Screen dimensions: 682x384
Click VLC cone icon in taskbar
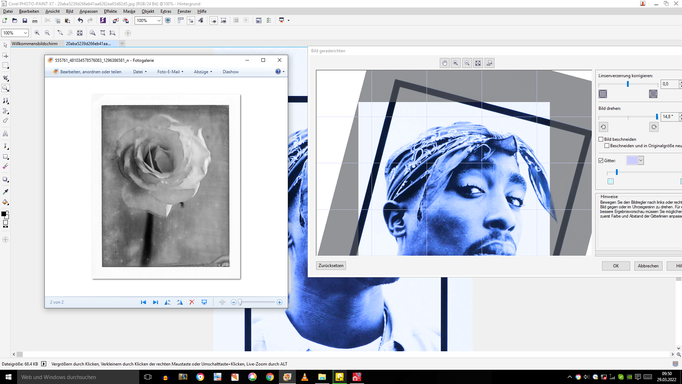(x=304, y=377)
